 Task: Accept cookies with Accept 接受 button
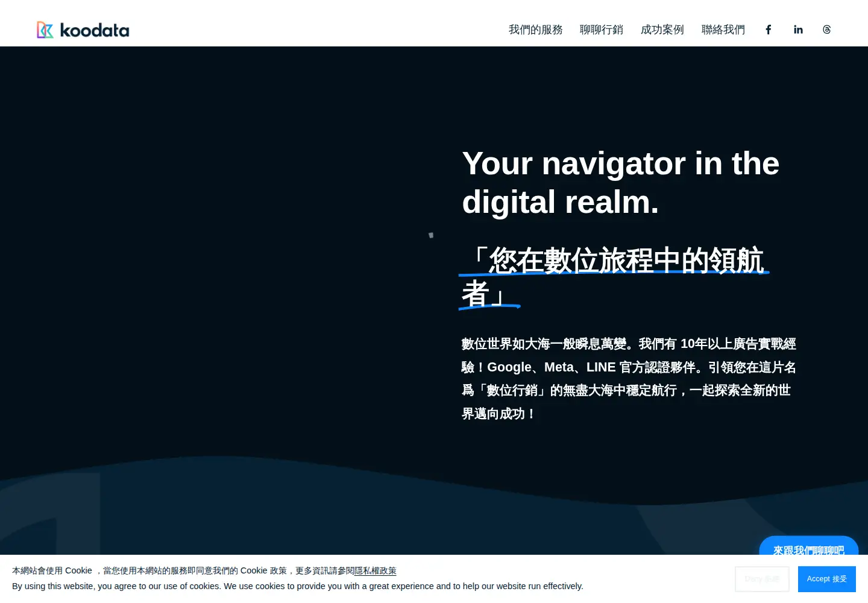click(x=827, y=579)
